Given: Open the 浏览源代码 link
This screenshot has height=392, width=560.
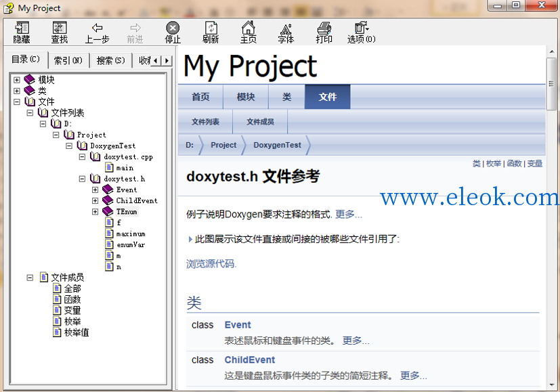Looking at the screenshot, I should pos(211,264).
